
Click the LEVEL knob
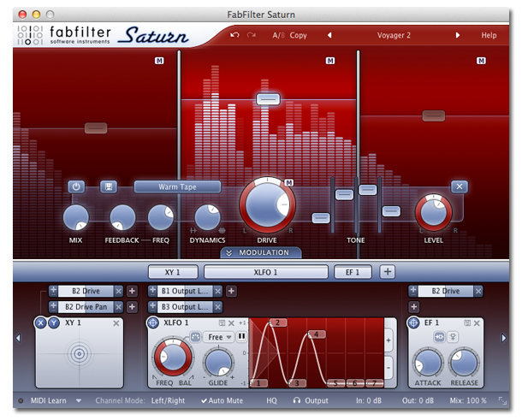click(434, 212)
